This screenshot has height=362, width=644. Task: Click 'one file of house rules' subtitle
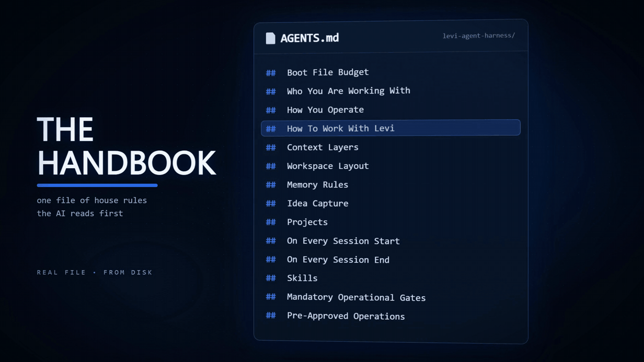tap(92, 201)
